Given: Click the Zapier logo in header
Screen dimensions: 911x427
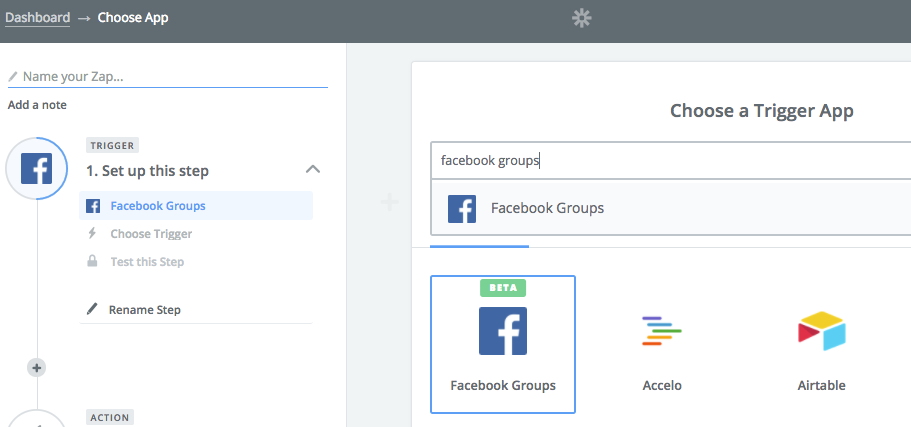Looking at the screenshot, I should tap(581, 19).
